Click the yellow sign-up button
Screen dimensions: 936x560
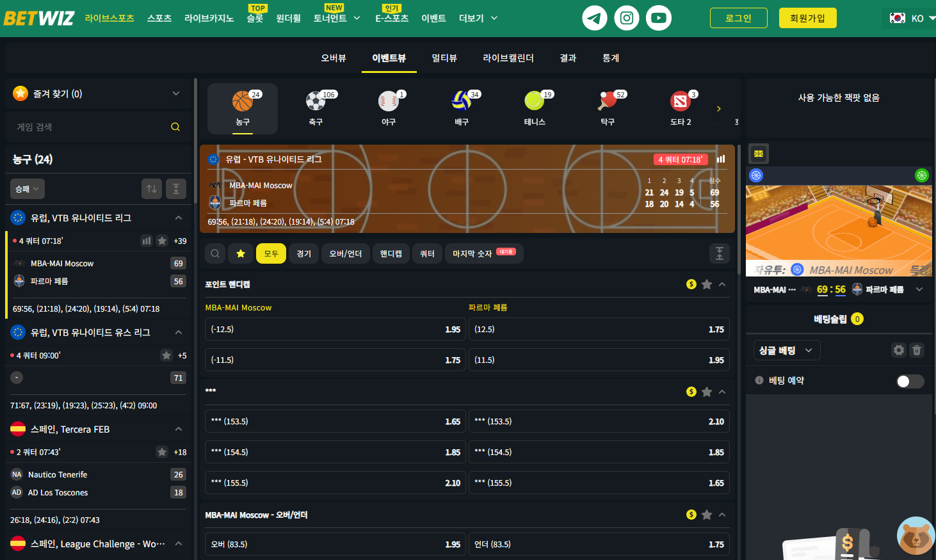(x=807, y=18)
